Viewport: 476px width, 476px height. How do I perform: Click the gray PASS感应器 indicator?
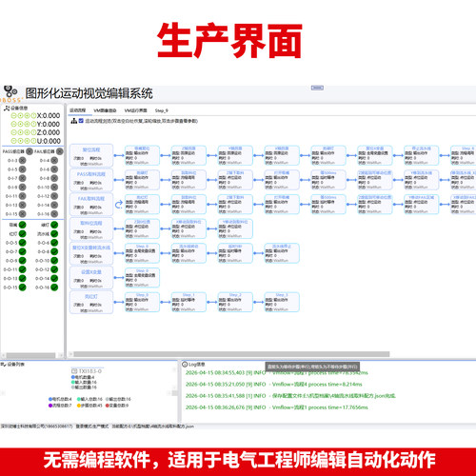(x=30, y=151)
